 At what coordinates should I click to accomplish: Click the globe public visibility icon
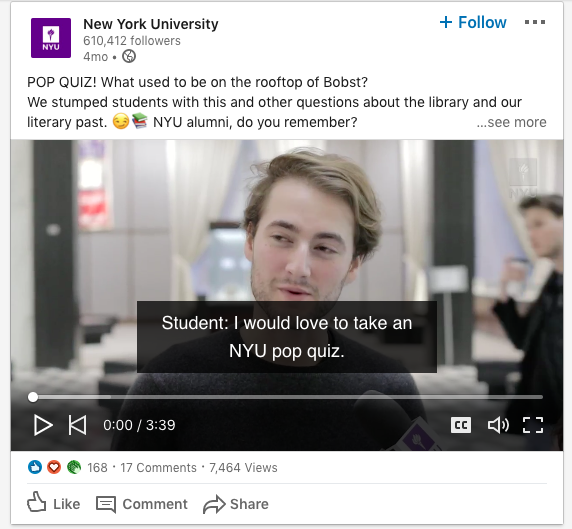[129, 57]
